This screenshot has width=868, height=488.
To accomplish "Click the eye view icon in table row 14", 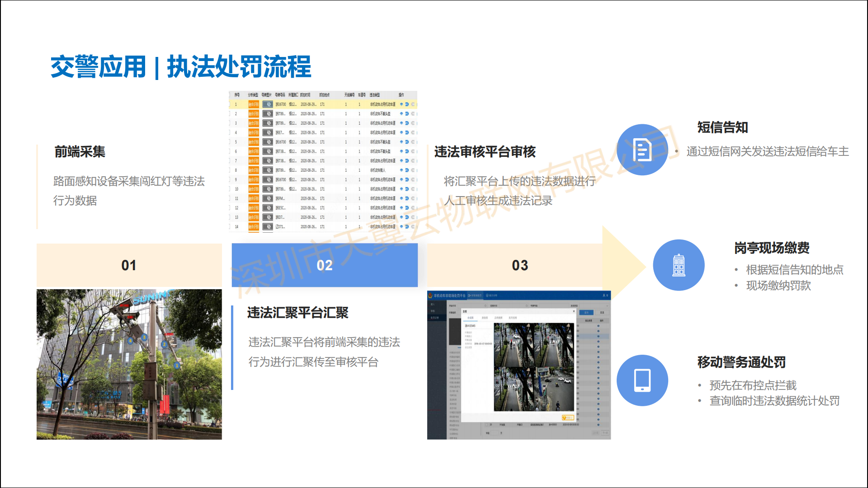I will click(401, 226).
